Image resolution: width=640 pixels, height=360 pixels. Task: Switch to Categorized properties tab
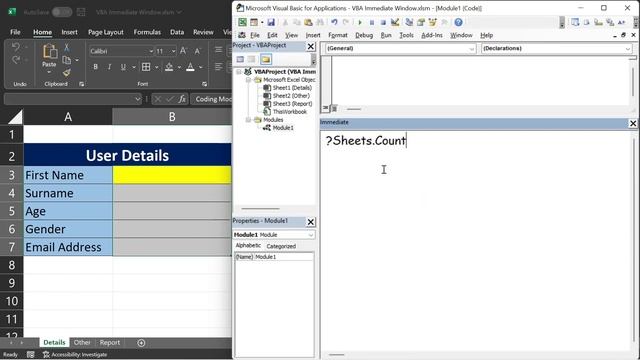(281, 246)
